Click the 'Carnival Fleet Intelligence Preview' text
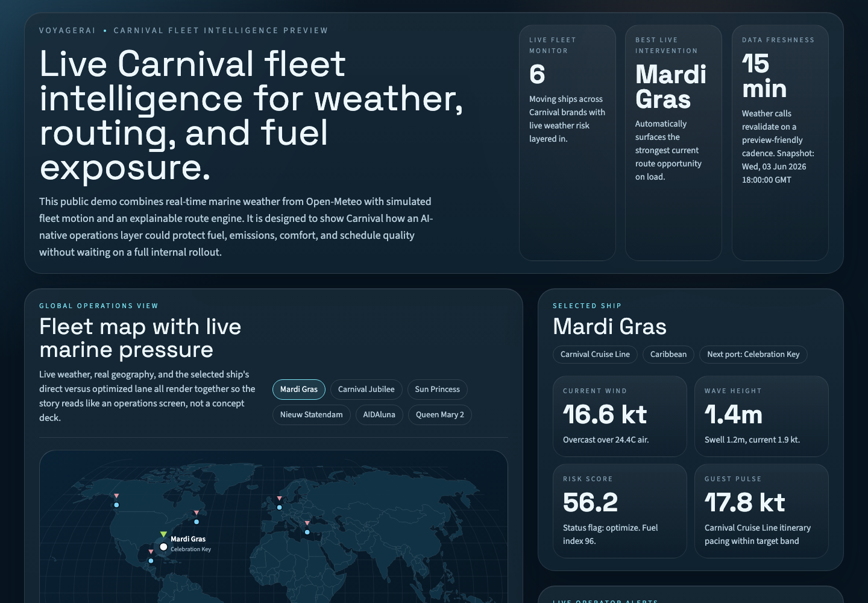Viewport: 868px width, 603px height. coord(221,31)
